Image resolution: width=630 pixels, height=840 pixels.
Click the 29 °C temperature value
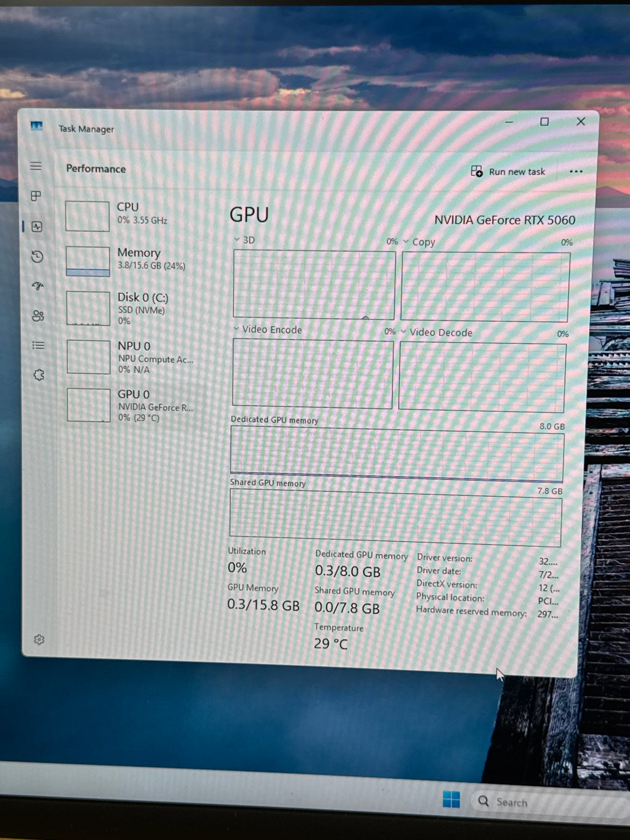(330, 644)
